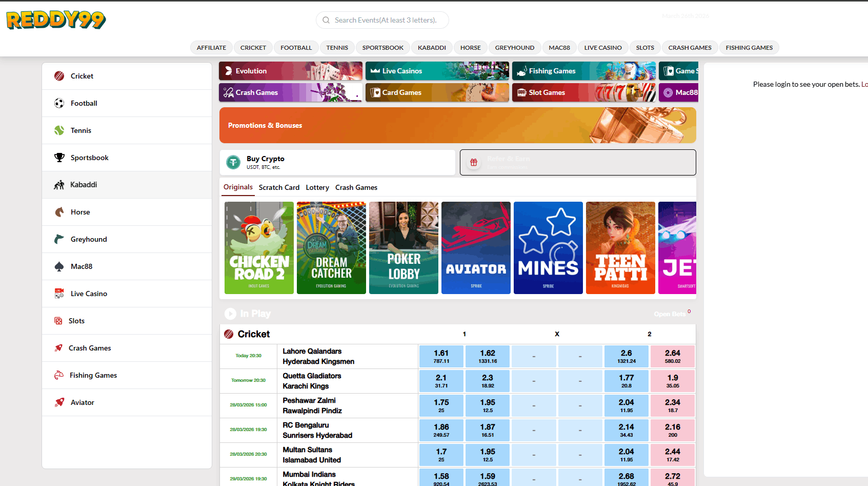Open the Promotions & Bonuses banner
Viewport: 868px width, 486px height.
click(457, 125)
